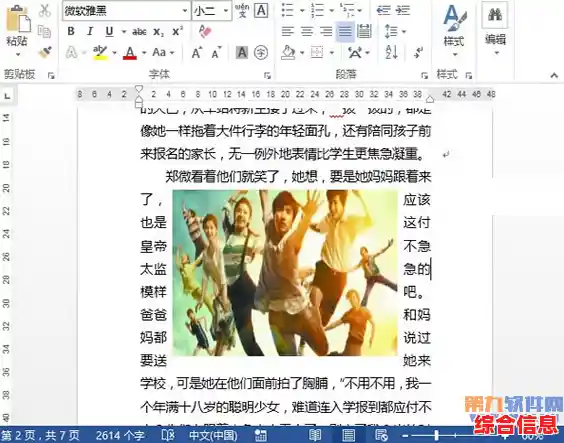
Task: Open the highlight color dropdown arrow
Action: click(x=114, y=53)
